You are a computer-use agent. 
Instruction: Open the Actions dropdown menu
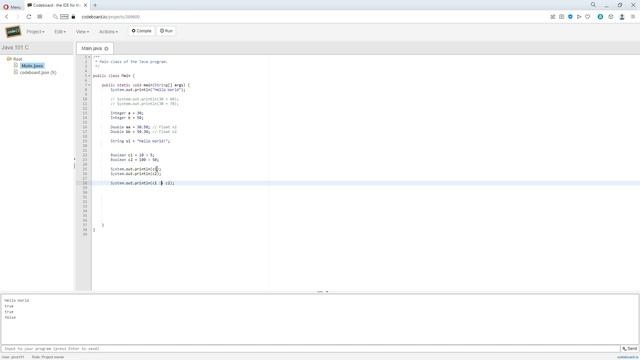(x=109, y=31)
